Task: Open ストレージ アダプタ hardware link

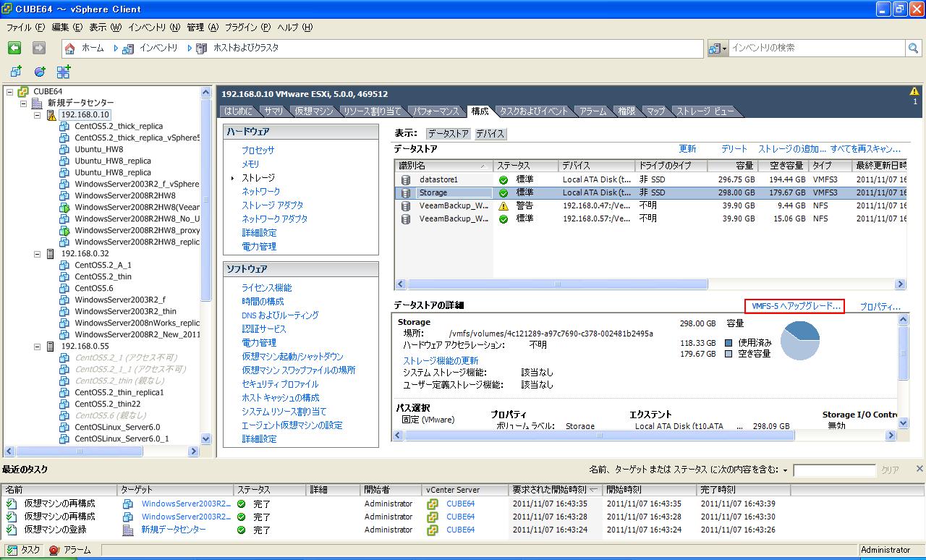Action: 273,205
